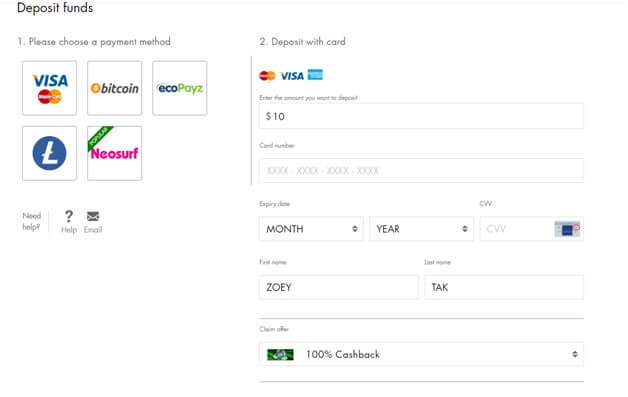Open the YEAR expiry dropdown
Screen dimensions: 628x397
(421, 229)
